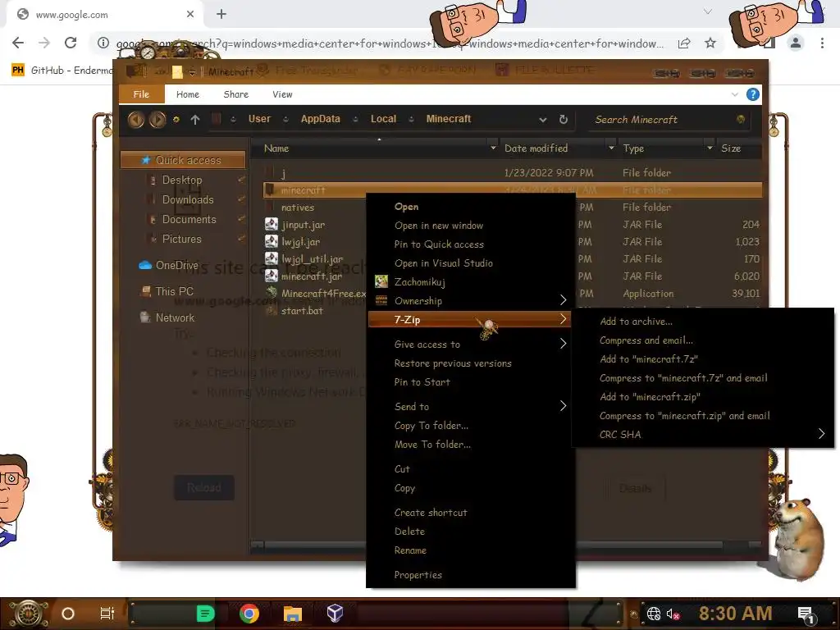Screen dimensions: 840x630
Task: Open Chrome three-dot menu
Action: pyautogui.click(x=822, y=43)
